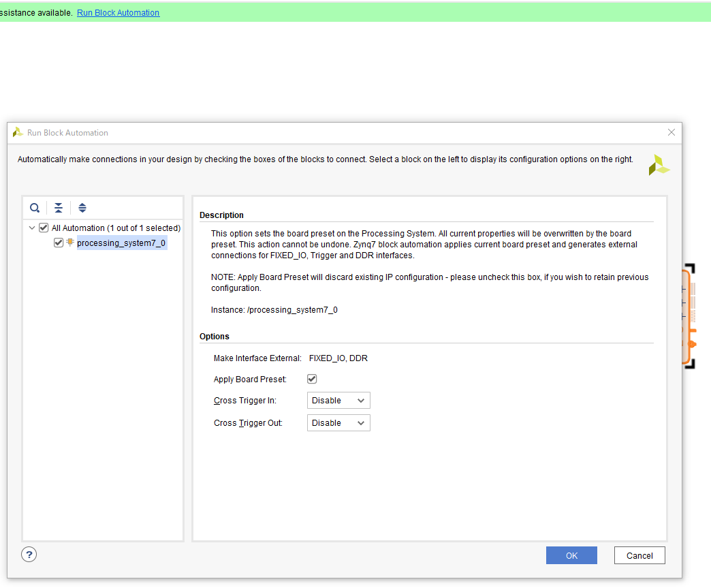The image size is (711, 588).
Task: Follow the Run Block Automation link in the green banner
Action: click(118, 13)
